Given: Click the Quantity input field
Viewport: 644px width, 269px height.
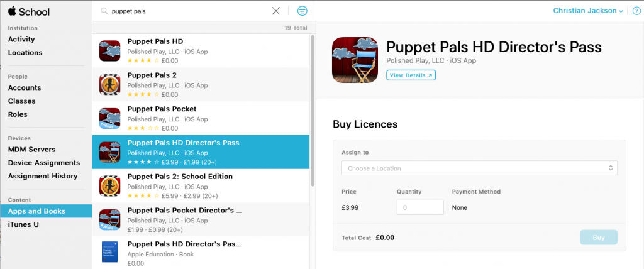Looking at the screenshot, I should [420, 207].
